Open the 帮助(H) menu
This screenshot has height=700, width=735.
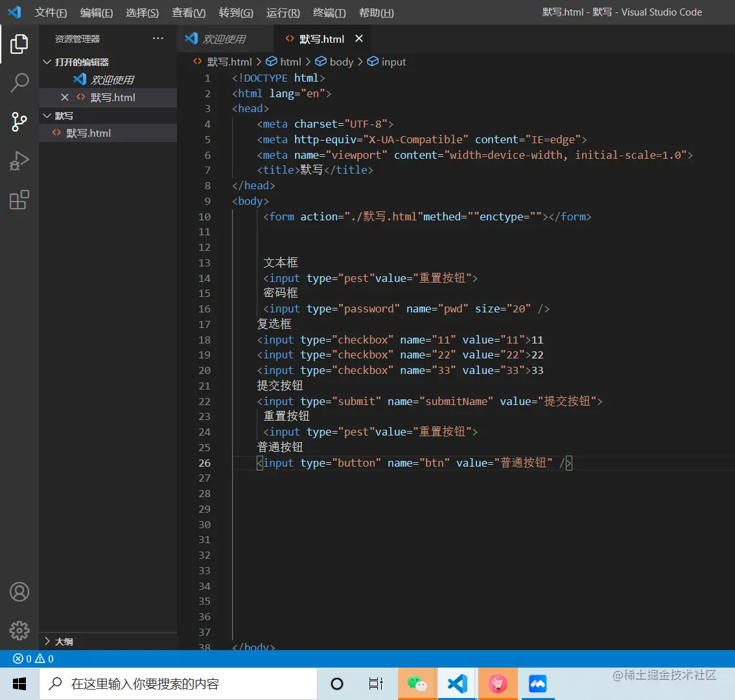point(377,13)
